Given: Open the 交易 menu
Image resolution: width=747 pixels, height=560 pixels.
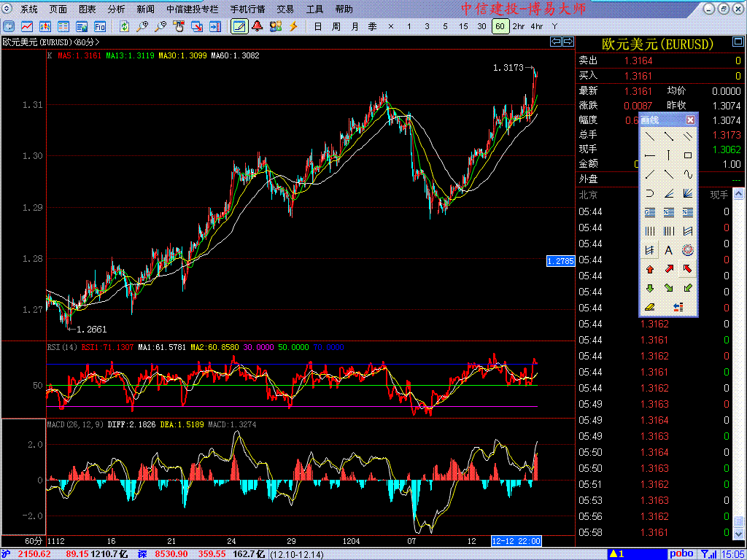Looking at the screenshot, I should 285,9.
